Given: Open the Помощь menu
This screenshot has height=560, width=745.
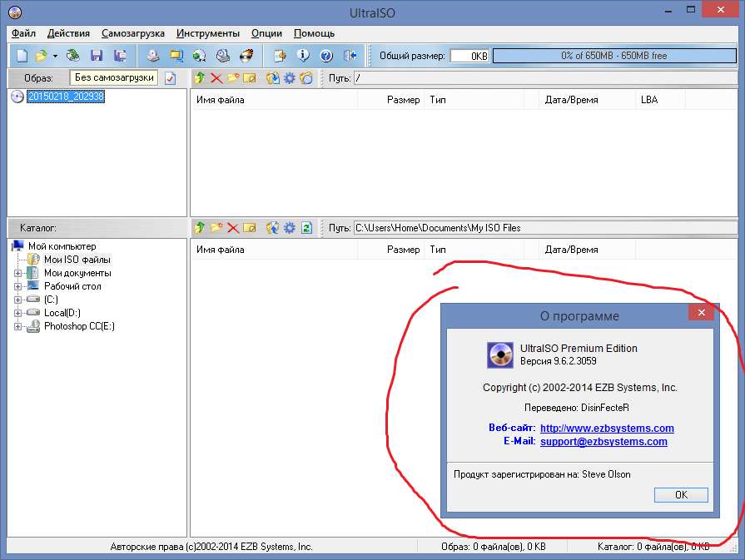Looking at the screenshot, I should pyautogui.click(x=314, y=34).
